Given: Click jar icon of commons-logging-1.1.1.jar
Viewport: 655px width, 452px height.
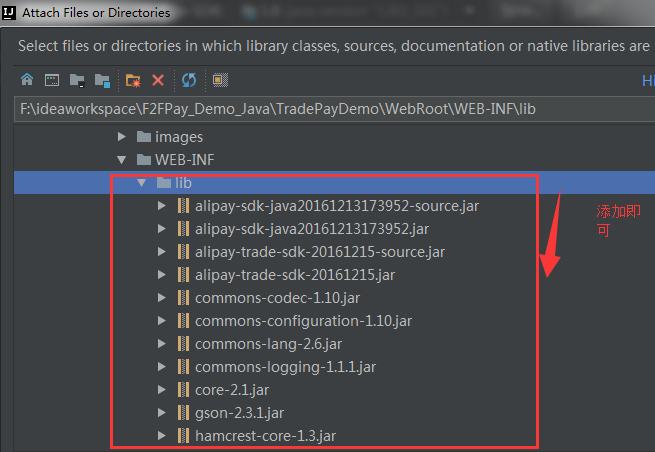Looking at the screenshot, I should coord(183,366).
